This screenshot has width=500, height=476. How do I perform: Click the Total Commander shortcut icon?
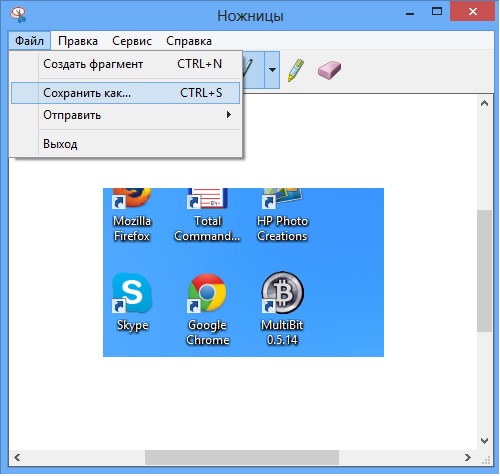coord(207,199)
